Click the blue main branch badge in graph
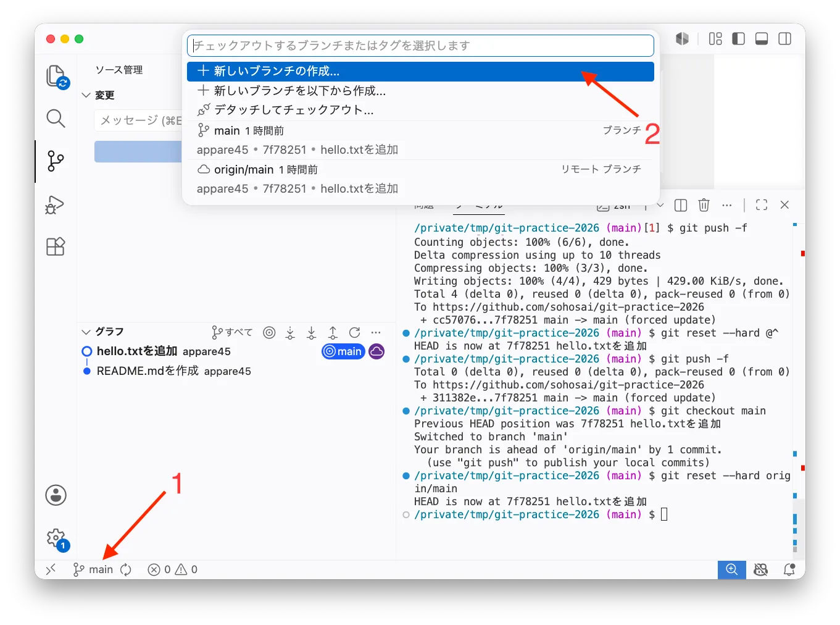This screenshot has width=840, height=625. 343,351
